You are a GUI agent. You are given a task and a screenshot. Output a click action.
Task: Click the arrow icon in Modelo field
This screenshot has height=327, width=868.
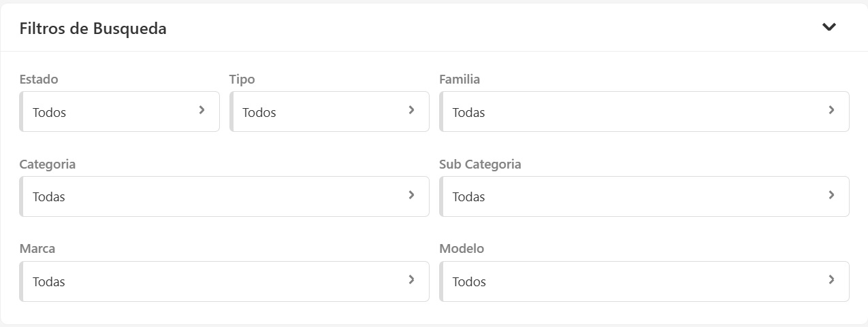831,279
